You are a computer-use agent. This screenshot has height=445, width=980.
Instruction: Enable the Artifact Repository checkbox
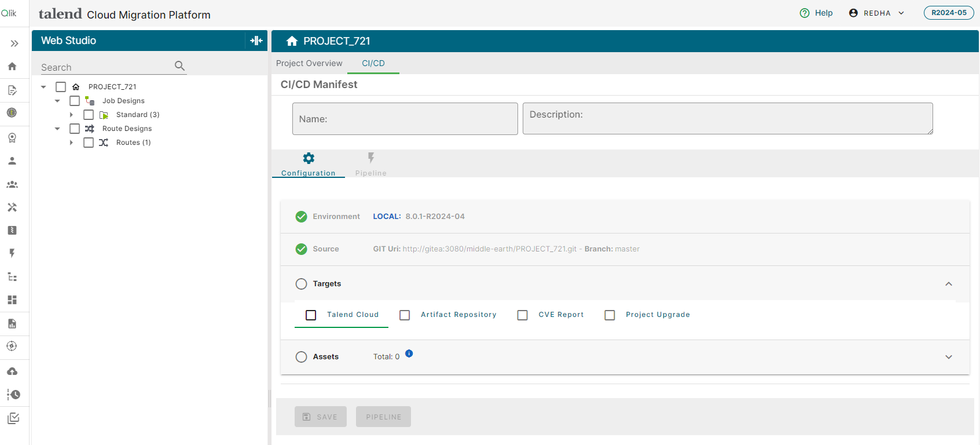click(405, 315)
